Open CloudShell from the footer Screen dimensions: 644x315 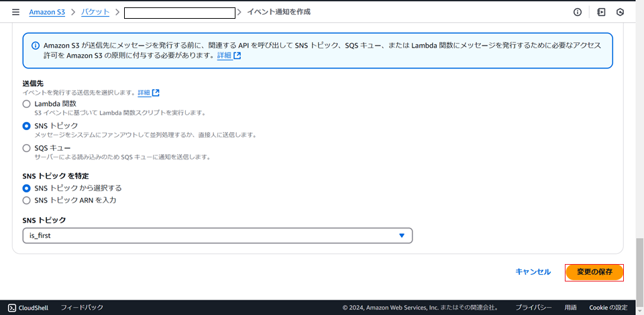(x=29, y=307)
